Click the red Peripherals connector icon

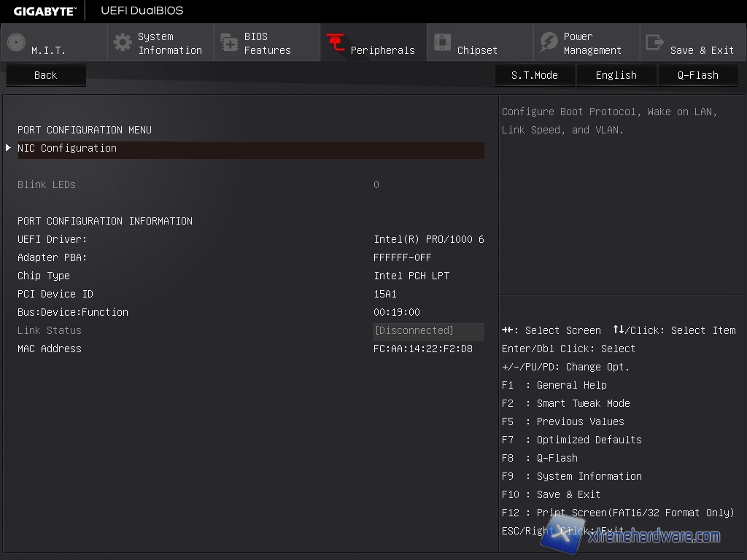(x=336, y=42)
